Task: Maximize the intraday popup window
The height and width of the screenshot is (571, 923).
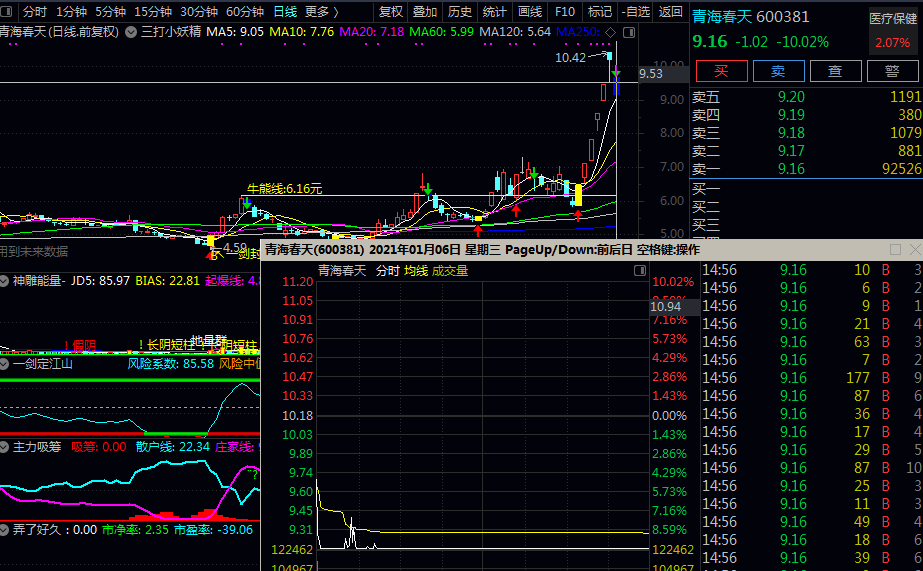Action: point(895,249)
